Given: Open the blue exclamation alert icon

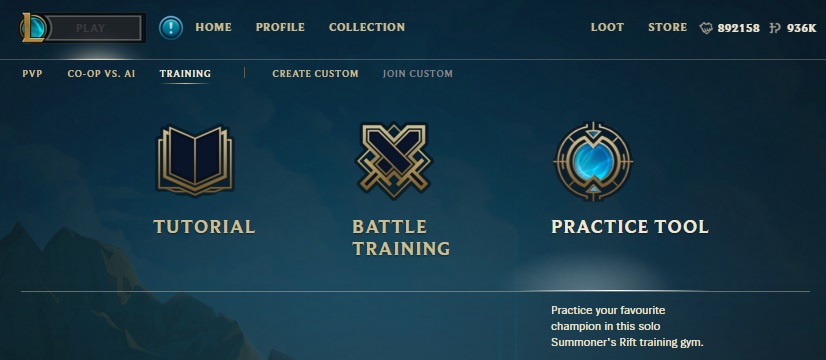Looking at the screenshot, I should click(x=171, y=27).
